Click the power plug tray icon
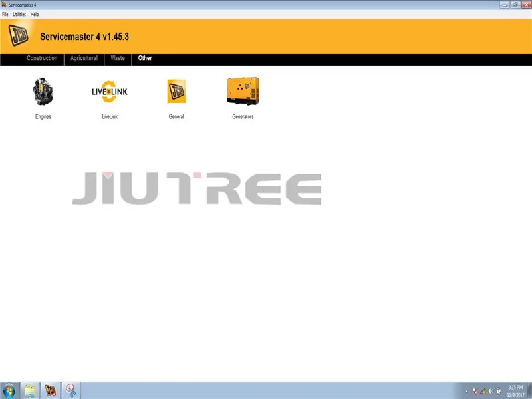Image resolution: width=532 pixels, height=399 pixels. click(498, 391)
